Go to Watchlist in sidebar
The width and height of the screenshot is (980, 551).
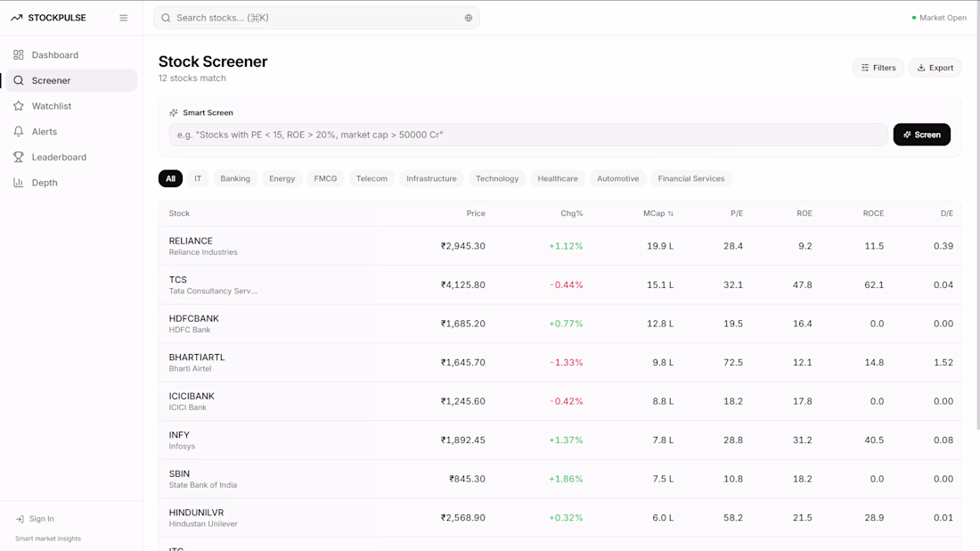[71, 106]
